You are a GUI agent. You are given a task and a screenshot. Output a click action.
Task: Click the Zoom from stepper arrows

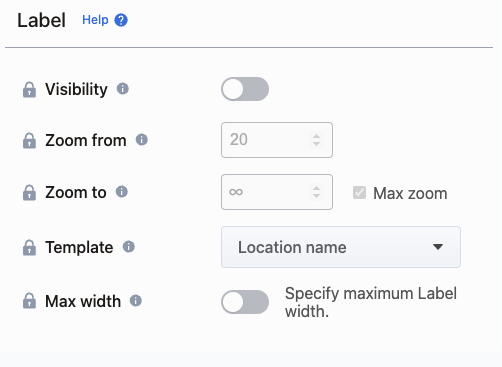pyautogui.click(x=316, y=140)
